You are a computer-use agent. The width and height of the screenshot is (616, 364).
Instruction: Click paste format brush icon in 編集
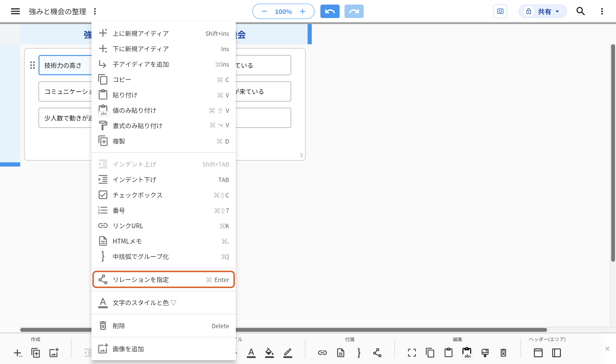coord(485,353)
